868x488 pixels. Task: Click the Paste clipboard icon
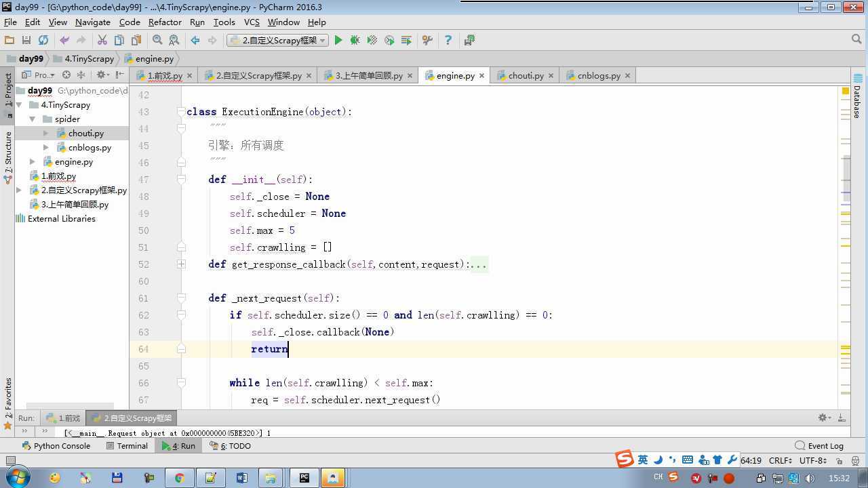click(x=136, y=41)
